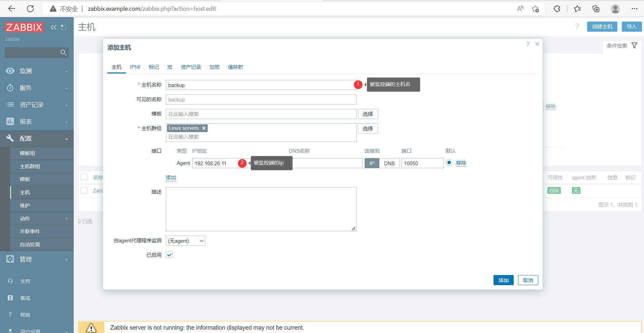Click the help question mark in dialog header
This screenshot has width=644, height=333.
528,44
